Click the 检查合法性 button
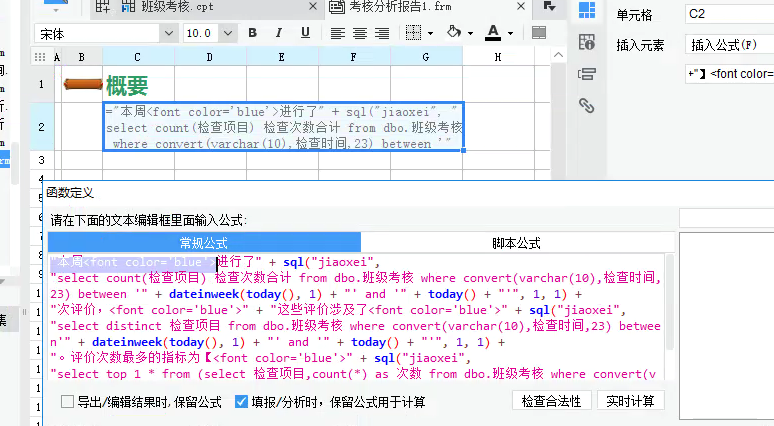 [551, 401]
